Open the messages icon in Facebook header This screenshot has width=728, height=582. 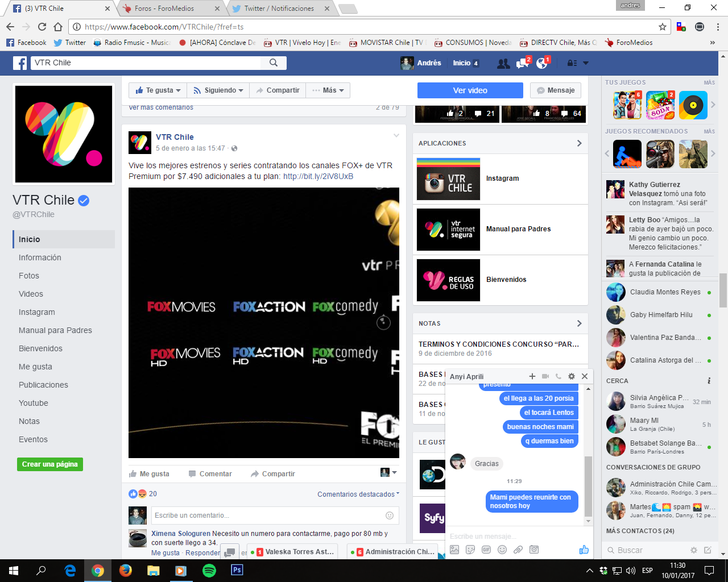point(522,63)
